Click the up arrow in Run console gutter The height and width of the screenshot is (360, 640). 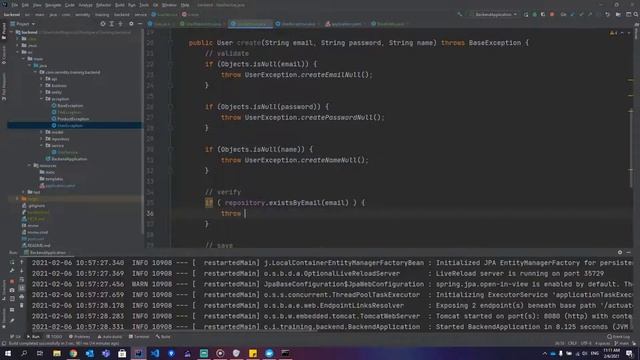click(x=22, y=262)
